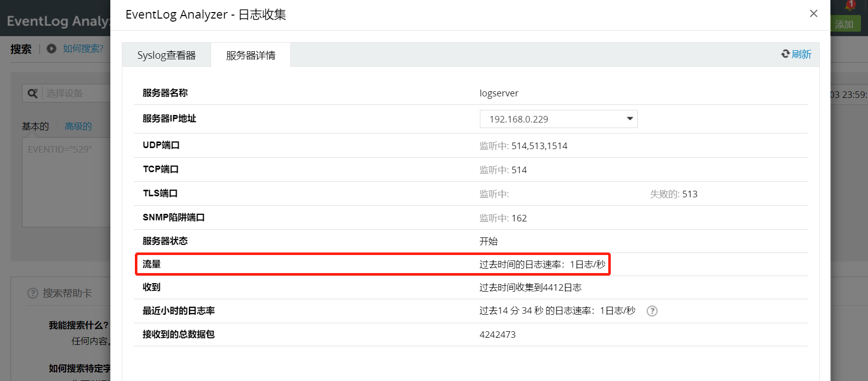
Task: Click the 搜索帮助卡 help icon
Action: [33, 293]
